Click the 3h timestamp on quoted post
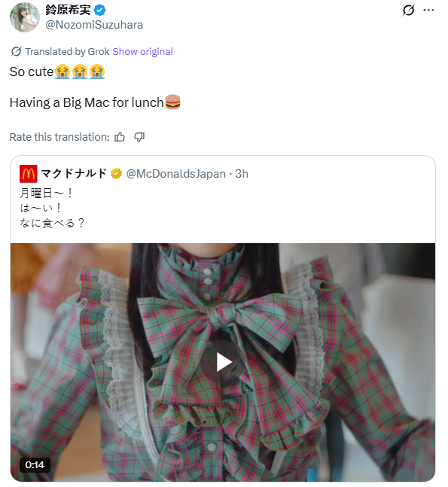 click(x=242, y=174)
